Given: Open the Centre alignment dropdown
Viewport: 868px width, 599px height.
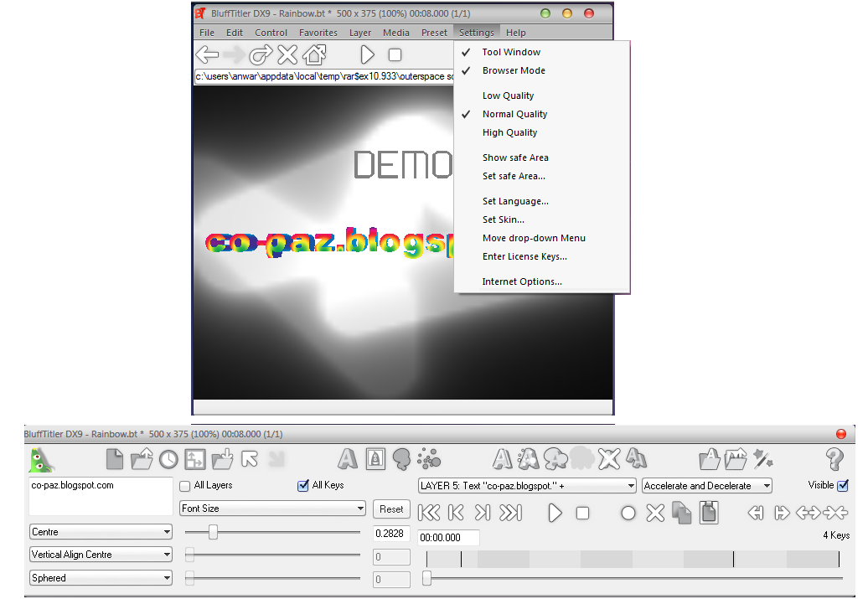Looking at the screenshot, I should tap(101, 532).
